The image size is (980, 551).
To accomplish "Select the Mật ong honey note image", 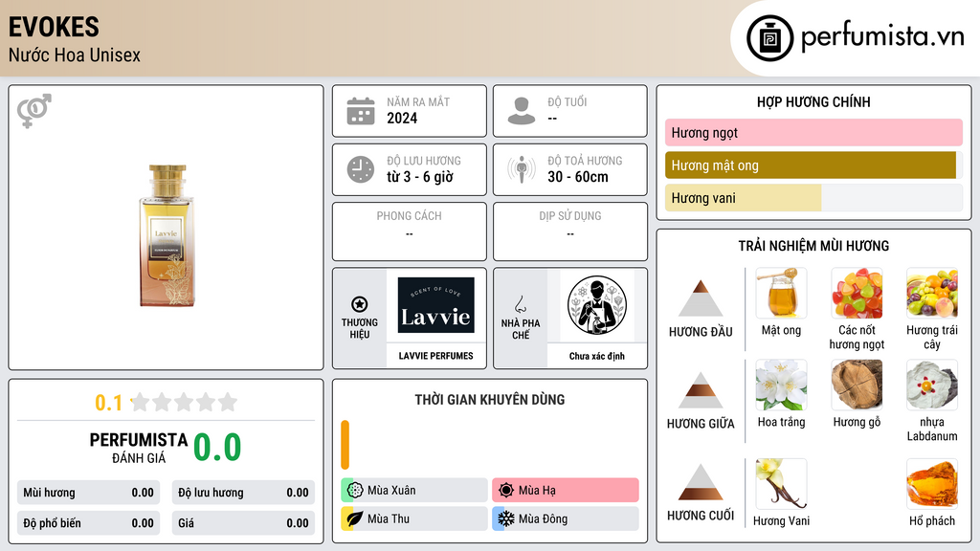I will click(781, 293).
